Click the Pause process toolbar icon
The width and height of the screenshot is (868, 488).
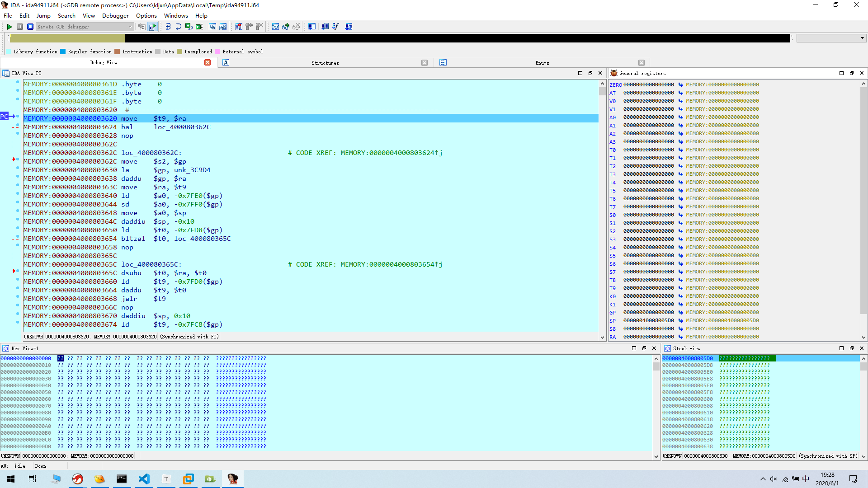[20, 27]
